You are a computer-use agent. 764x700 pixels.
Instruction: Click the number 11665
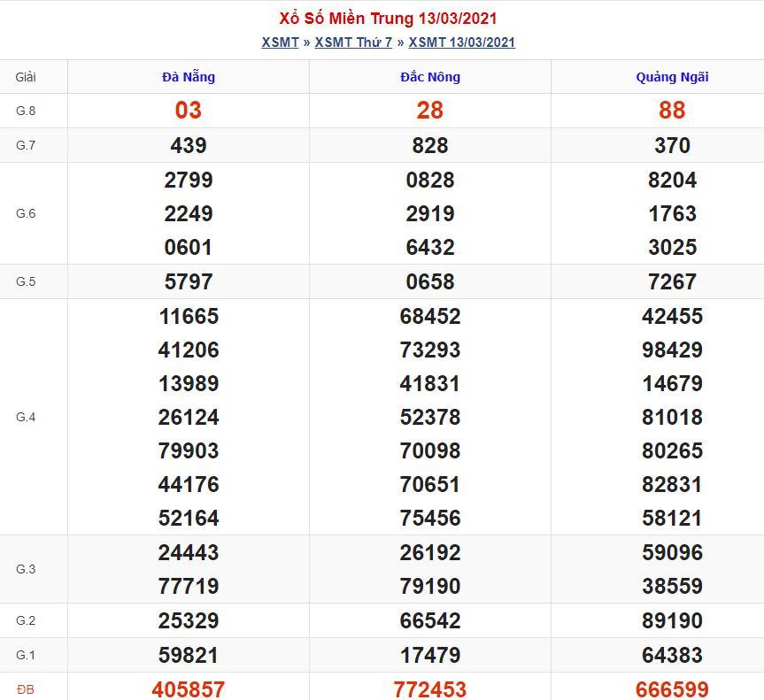click(189, 316)
